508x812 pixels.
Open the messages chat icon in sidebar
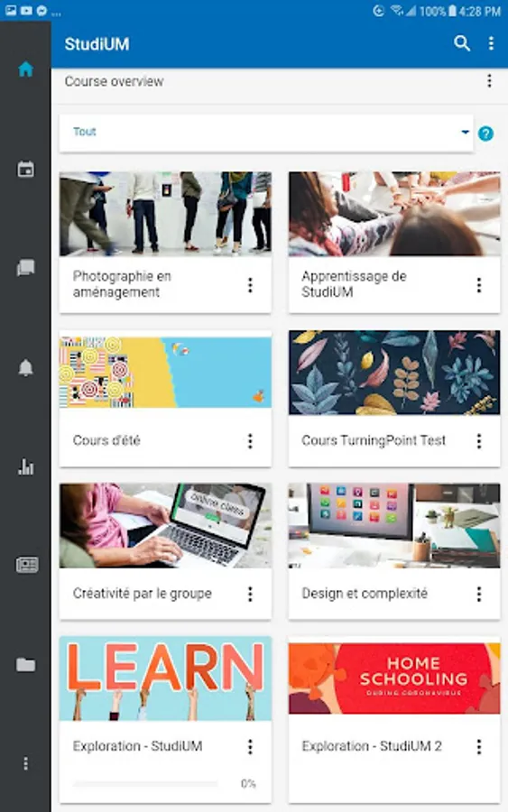point(25,268)
